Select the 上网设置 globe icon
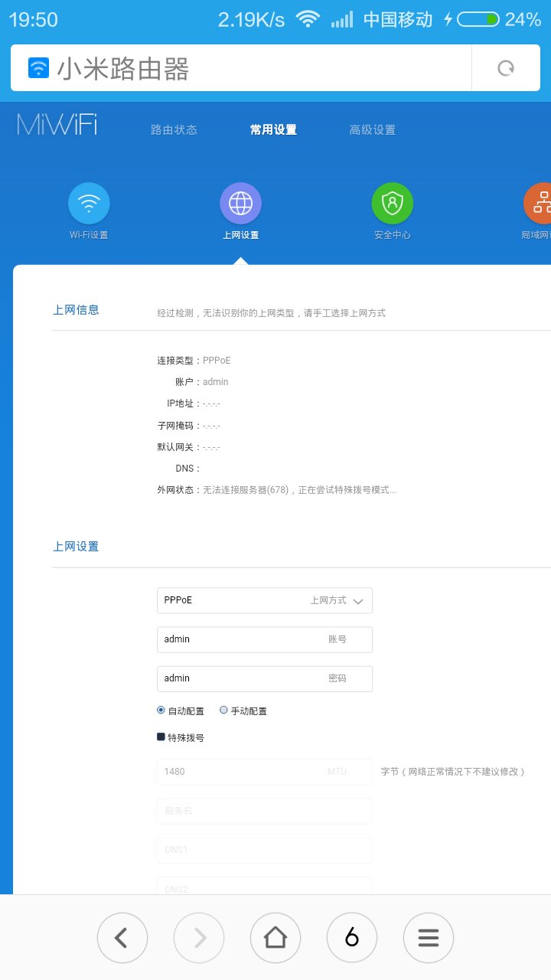This screenshot has height=980, width=551. [240, 203]
